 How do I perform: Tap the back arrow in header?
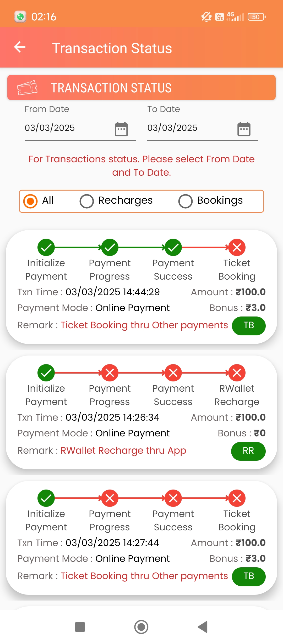tap(20, 47)
